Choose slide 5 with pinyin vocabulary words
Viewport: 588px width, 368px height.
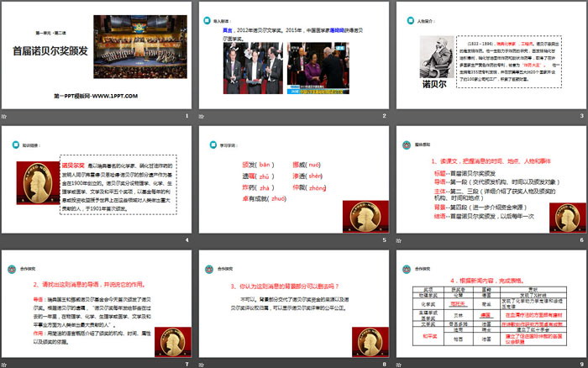pyautogui.click(x=293, y=179)
